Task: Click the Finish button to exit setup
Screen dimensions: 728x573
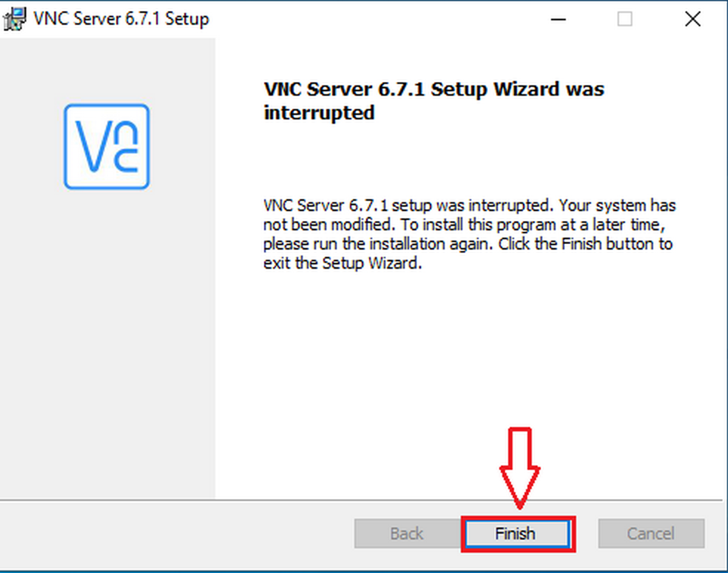Action: (x=516, y=534)
